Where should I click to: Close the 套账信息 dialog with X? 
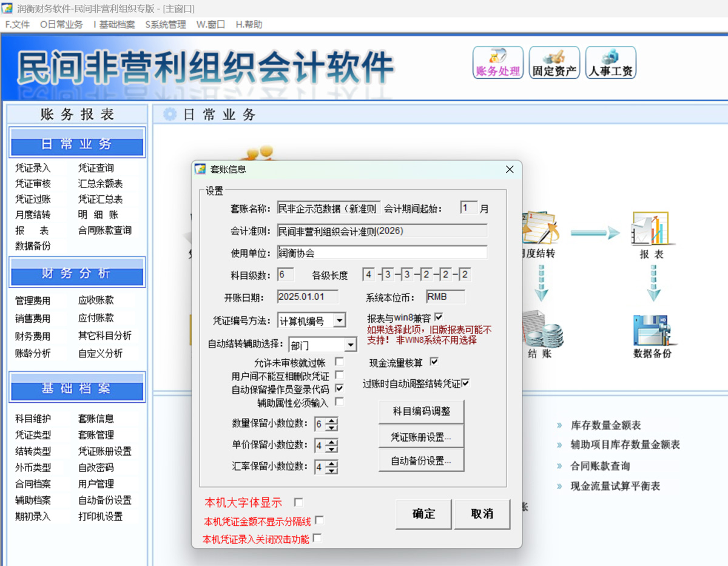[x=510, y=170]
